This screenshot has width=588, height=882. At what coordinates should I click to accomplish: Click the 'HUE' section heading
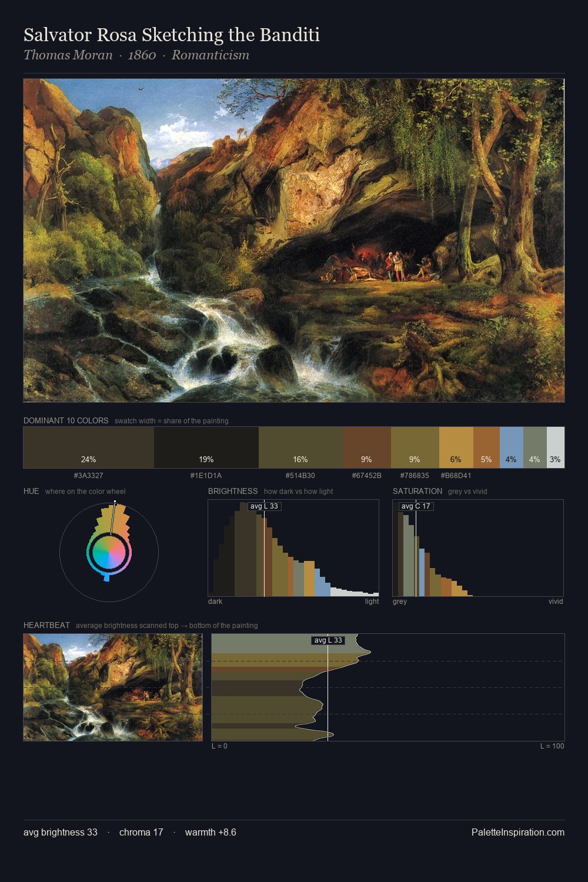31,491
